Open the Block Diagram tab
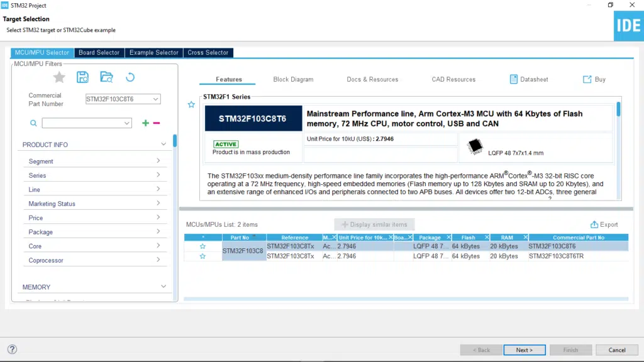The width and height of the screenshot is (644, 362). coord(293,79)
